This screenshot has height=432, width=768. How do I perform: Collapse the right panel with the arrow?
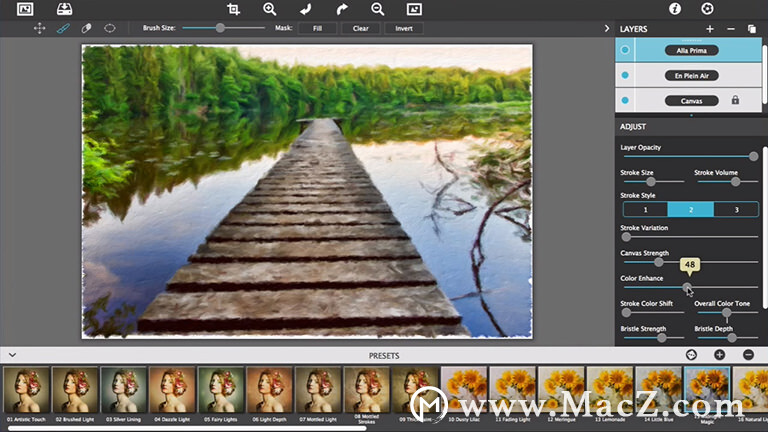[607, 29]
